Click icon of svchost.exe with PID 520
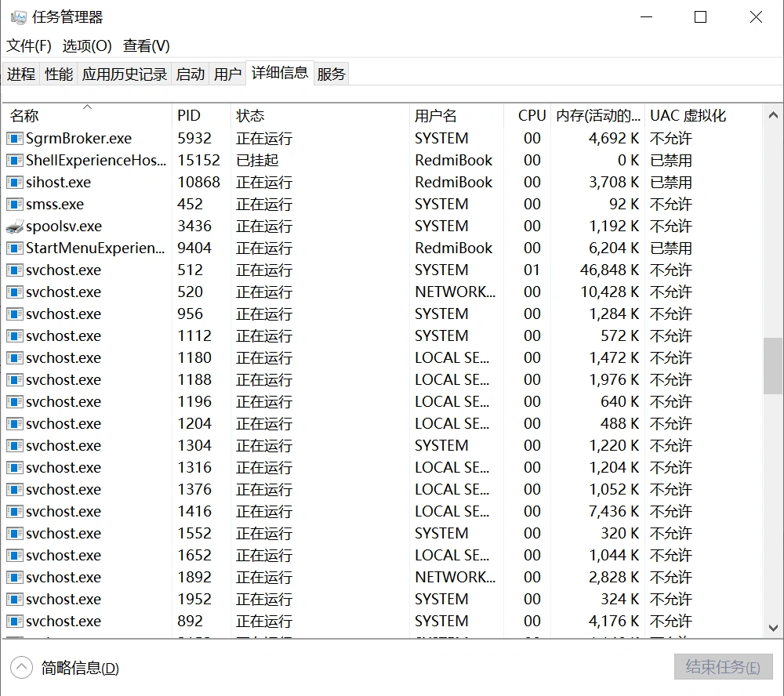 [x=14, y=292]
